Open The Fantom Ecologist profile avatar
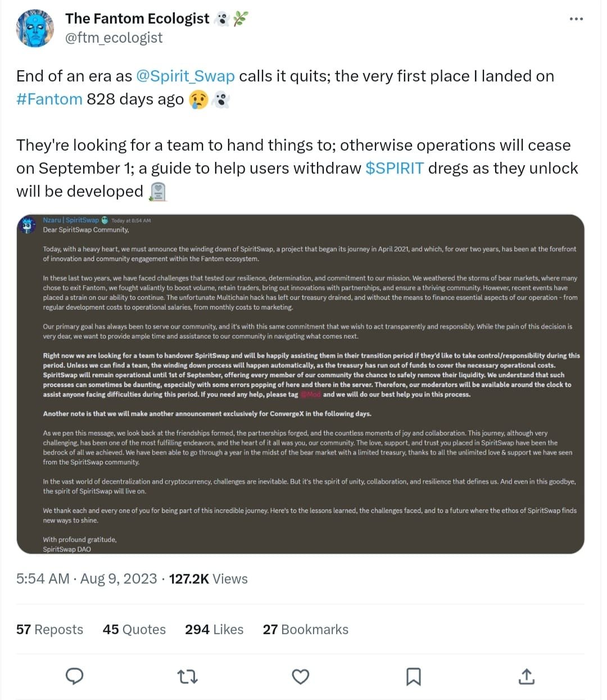The image size is (607, 700). click(x=35, y=28)
